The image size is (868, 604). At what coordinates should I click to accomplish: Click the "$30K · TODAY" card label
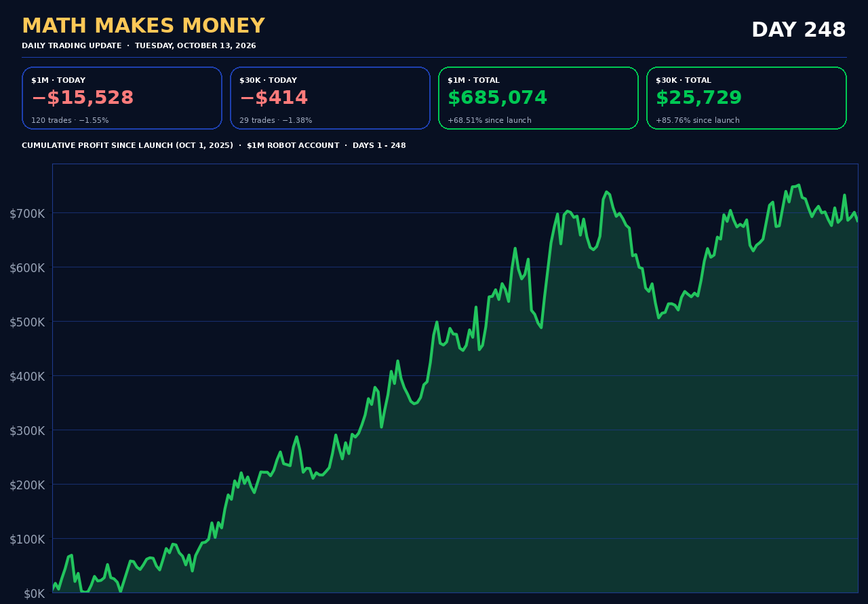(x=268, y=81)
